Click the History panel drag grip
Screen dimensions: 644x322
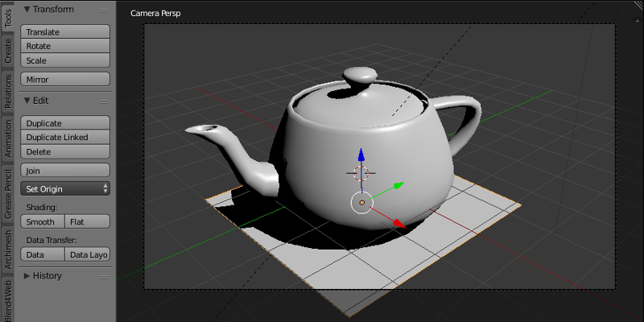tap(104, 276)
